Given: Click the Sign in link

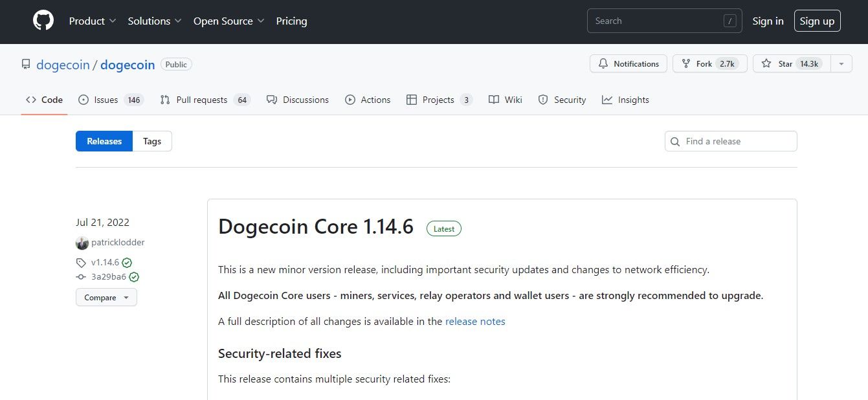Looking at the screenshot, I should [x=768, y=21].
